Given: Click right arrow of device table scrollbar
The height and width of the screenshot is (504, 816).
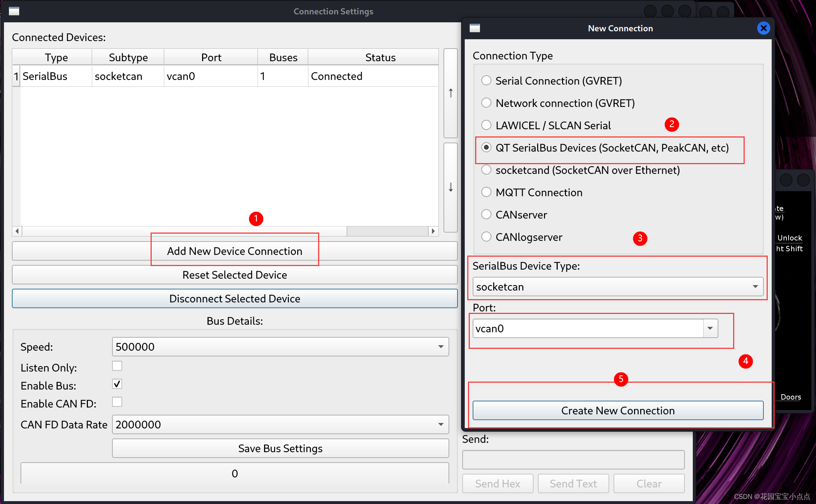Looking at the screenshot, I should click(433, 231).
